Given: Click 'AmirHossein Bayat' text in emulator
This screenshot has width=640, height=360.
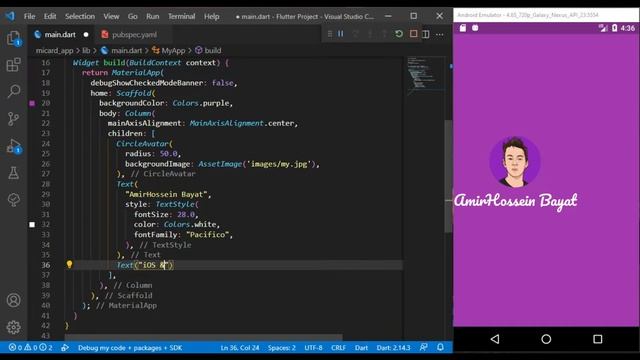Looking at the screenshot, I should [516, 201].
